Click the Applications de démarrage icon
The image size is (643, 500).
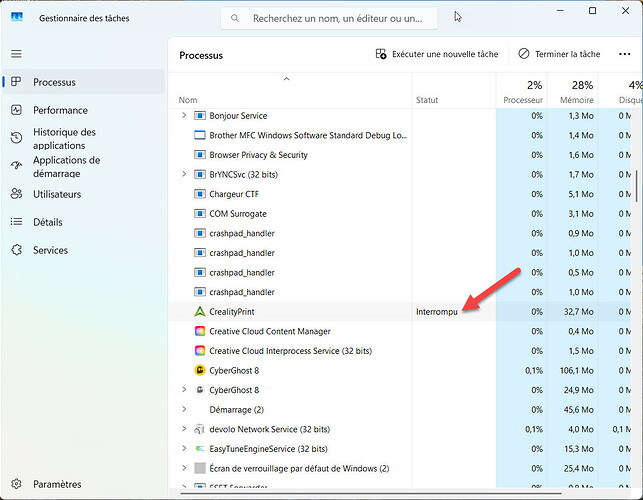pyautogui.click(x=16, y=165)
